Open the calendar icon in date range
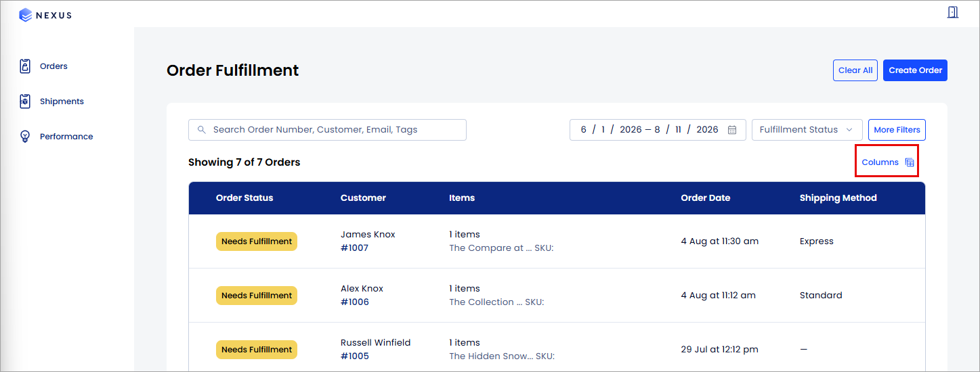 (x=732, y=130)
